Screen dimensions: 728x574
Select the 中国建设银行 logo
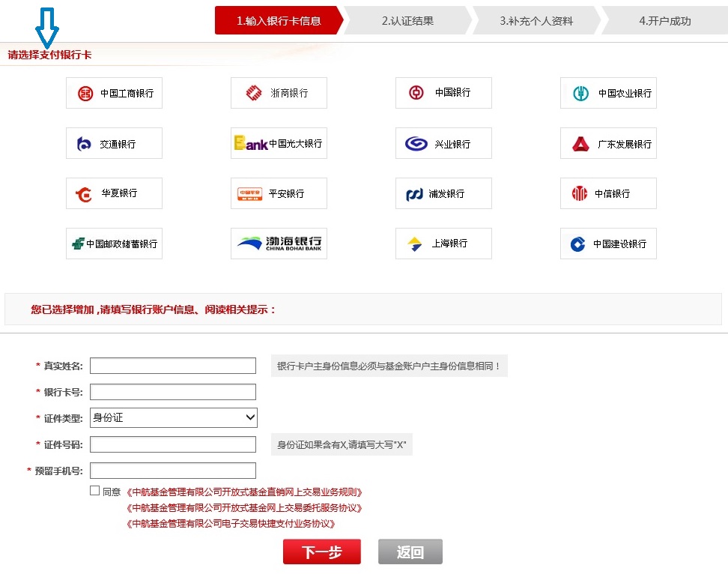[609, 244]
